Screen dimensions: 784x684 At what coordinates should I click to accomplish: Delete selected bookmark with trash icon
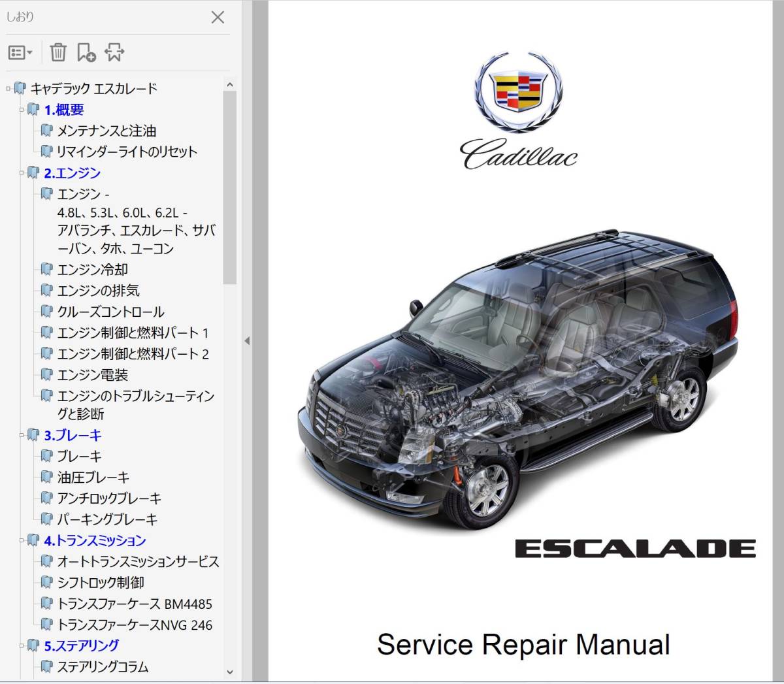pos(58,52)
